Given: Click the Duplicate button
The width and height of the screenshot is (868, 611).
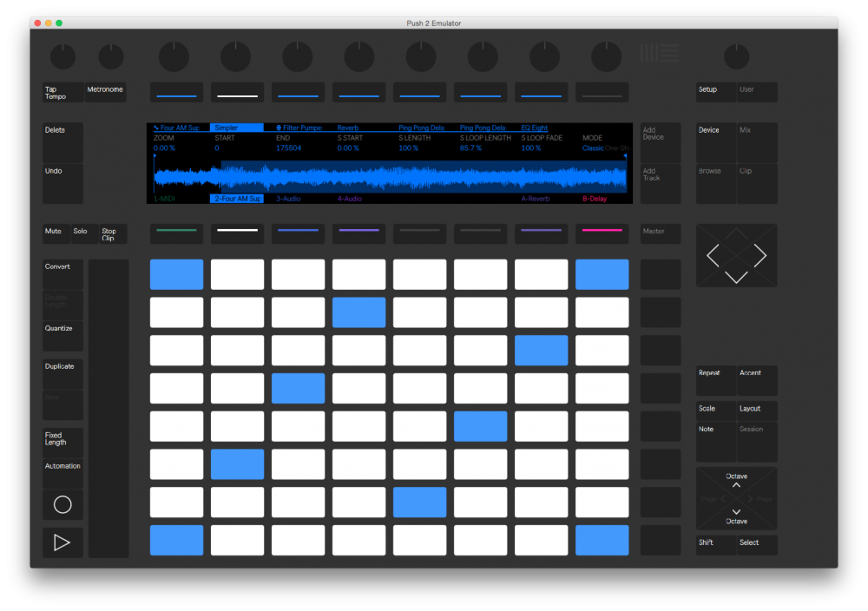Looking at the screenshot, I should (x=62, y=374).
